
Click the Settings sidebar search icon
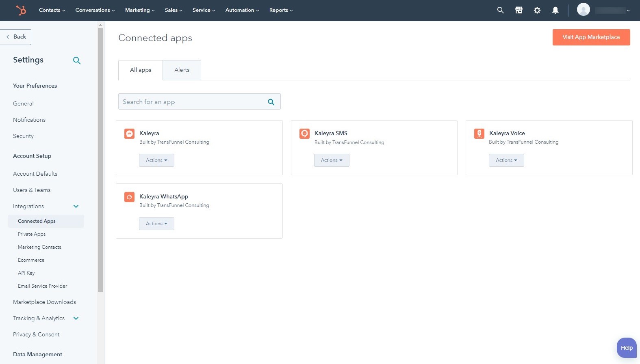(x=77, y=60)
